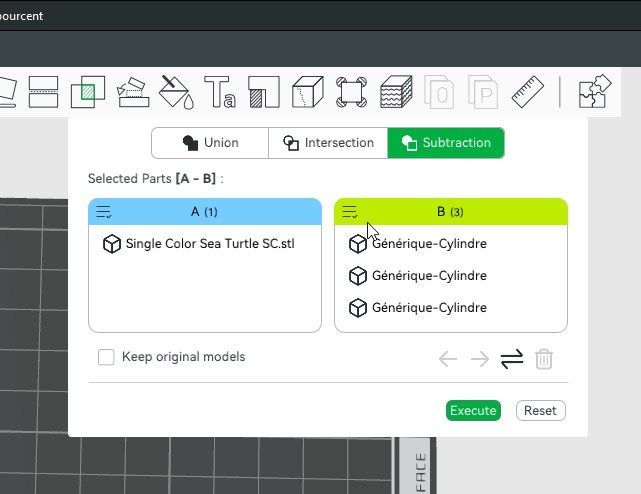641x494 pixels.
Task: Switch to the Union operation tab
Action: [210, 143]
